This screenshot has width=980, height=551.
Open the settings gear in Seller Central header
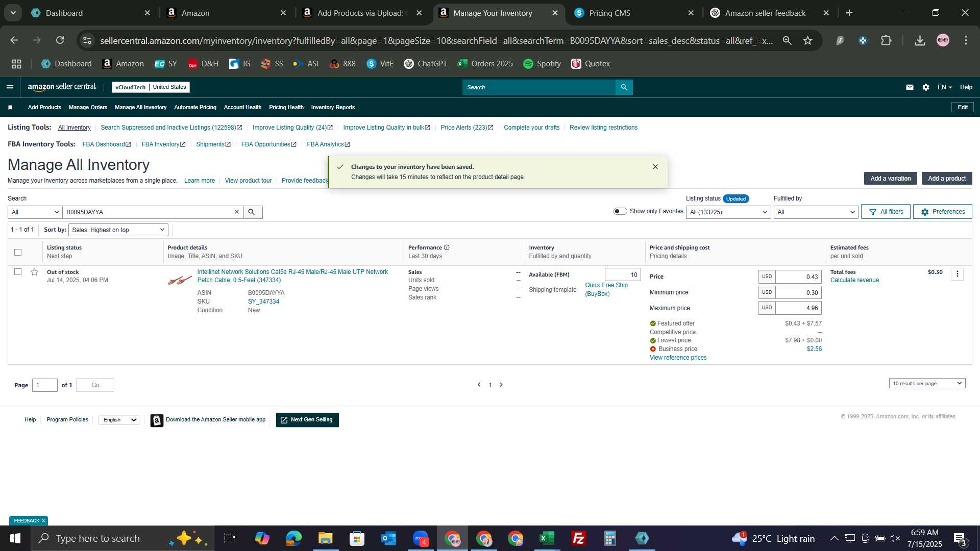click(x=926, y=87)
